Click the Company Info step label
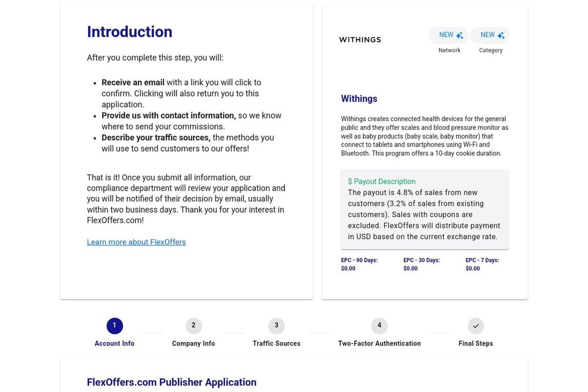588x392 pixels. [x=193, y=343]
